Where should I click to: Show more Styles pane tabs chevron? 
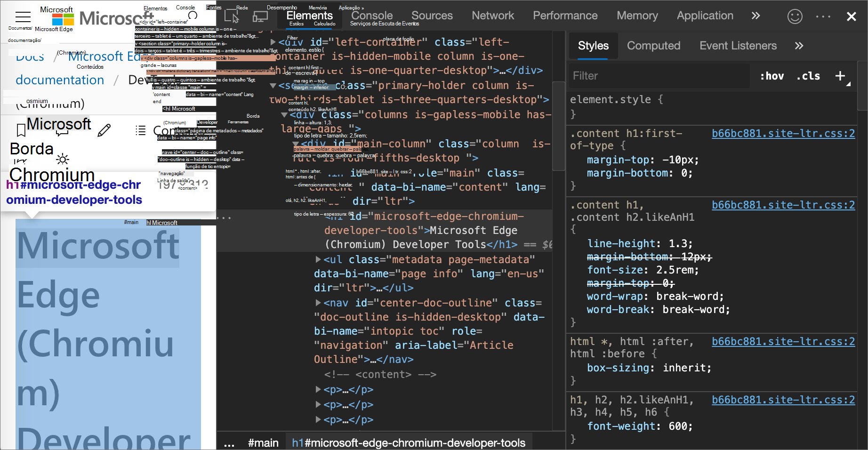(x=799, y=46)
